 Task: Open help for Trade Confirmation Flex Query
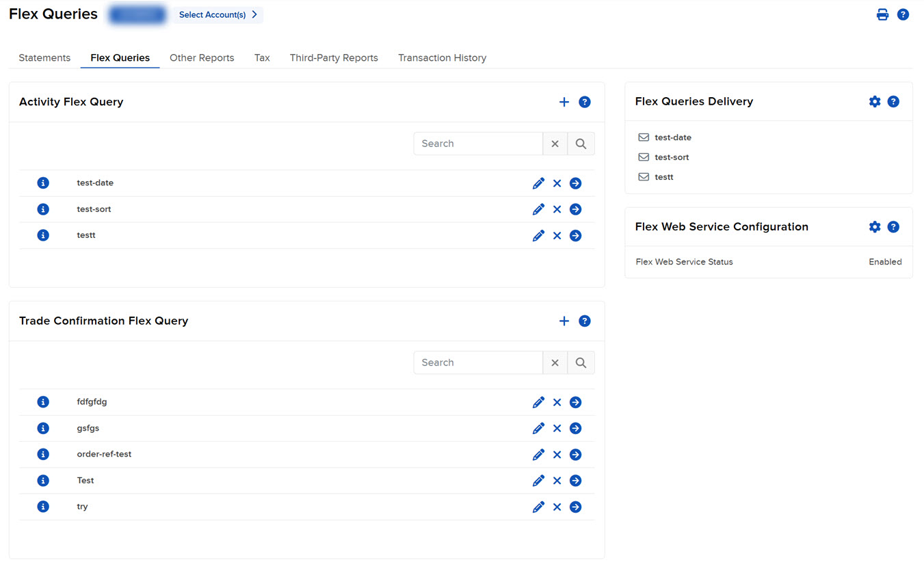(x=585, y=321)
